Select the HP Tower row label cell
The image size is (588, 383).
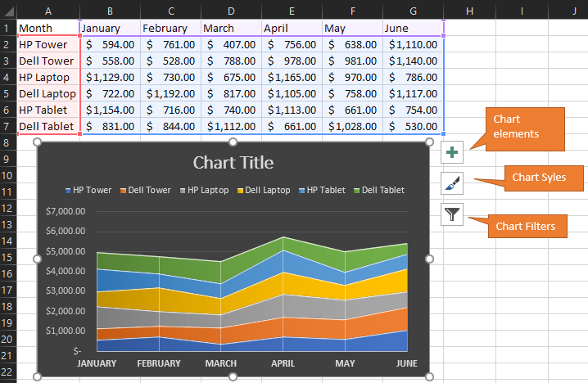coord(48,44)
